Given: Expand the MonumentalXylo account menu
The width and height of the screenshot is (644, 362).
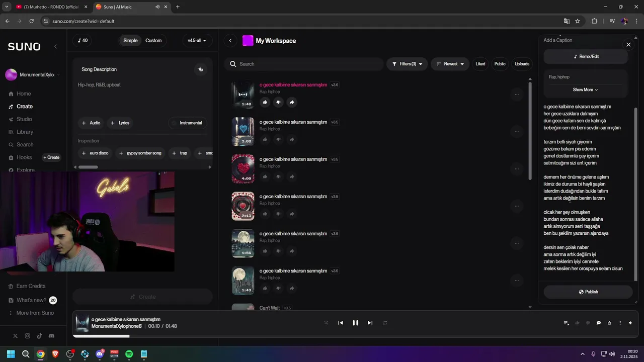Looking at the screenshot, I should coord(33,75).
